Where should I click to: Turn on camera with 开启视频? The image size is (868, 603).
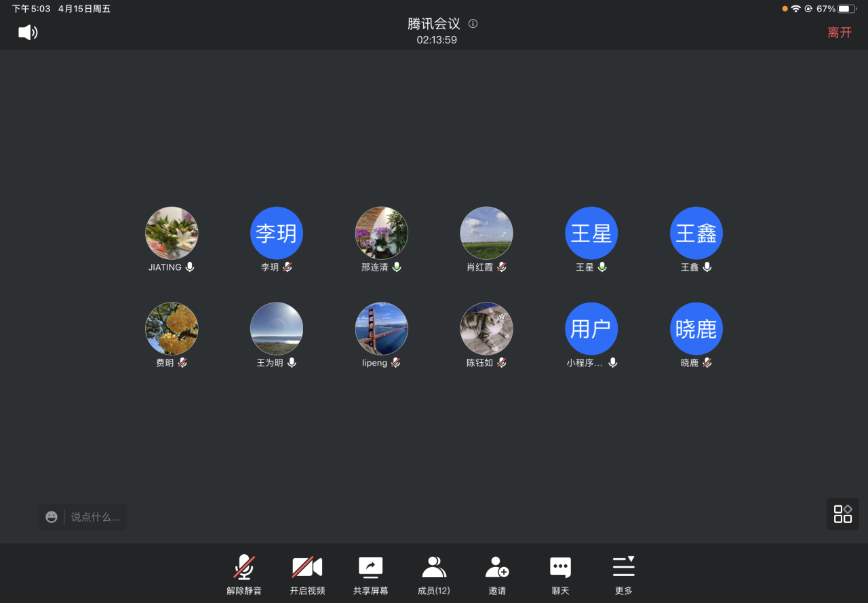click(307, 574)
